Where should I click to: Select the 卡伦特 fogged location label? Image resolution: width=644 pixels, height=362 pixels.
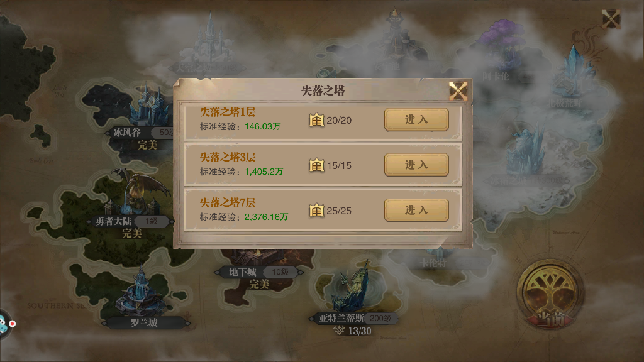[x=434, y=263]
